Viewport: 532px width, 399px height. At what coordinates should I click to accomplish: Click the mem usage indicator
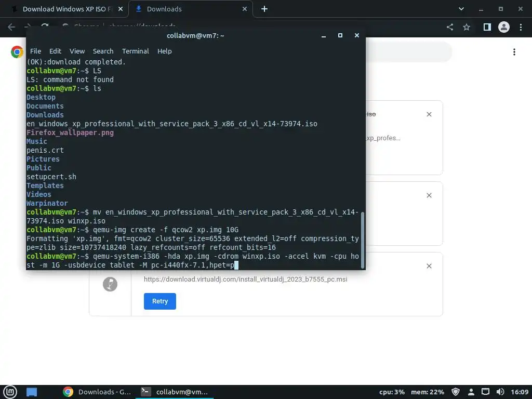pos(428,392)
